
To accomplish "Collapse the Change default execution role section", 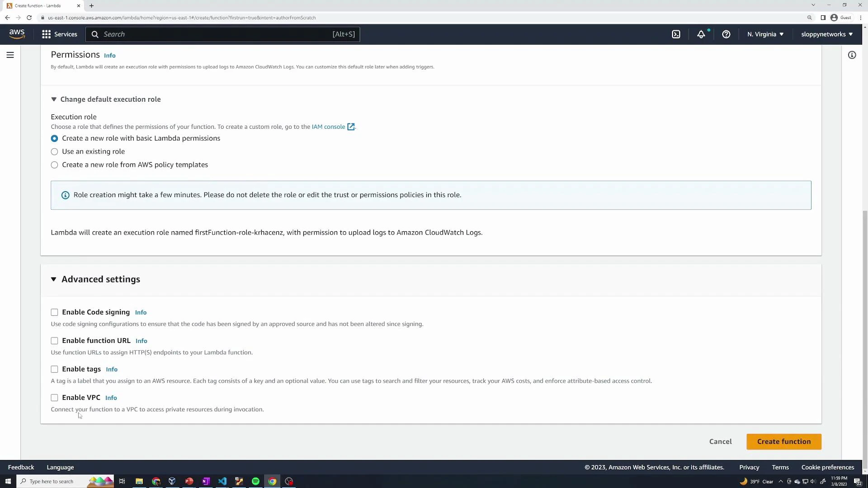I will coord(54,99).
